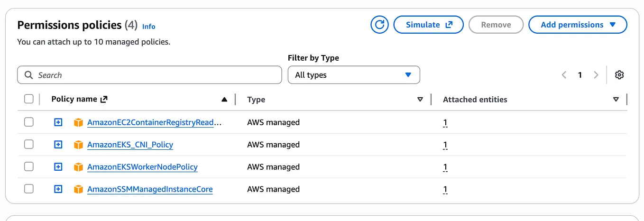
Task: Open the Info link beside Permissions policies
Action: [x=149, y=27]
